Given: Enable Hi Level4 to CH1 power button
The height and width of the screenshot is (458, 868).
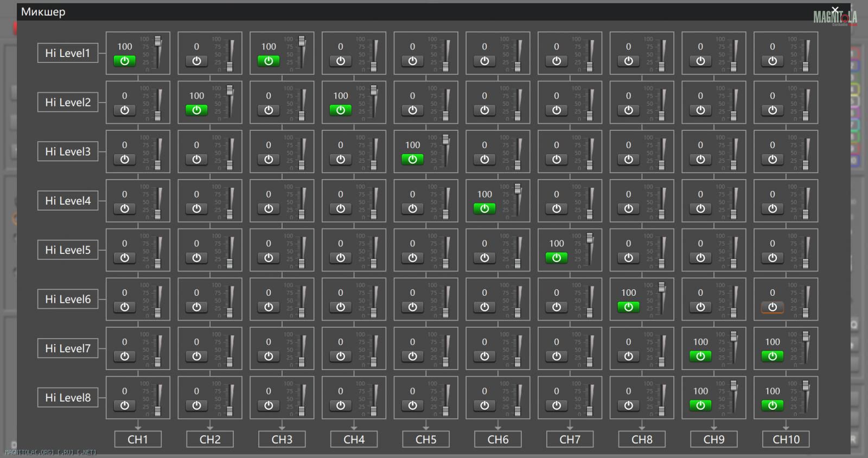Looking at the screenshot, I should [x=125, y=208].
